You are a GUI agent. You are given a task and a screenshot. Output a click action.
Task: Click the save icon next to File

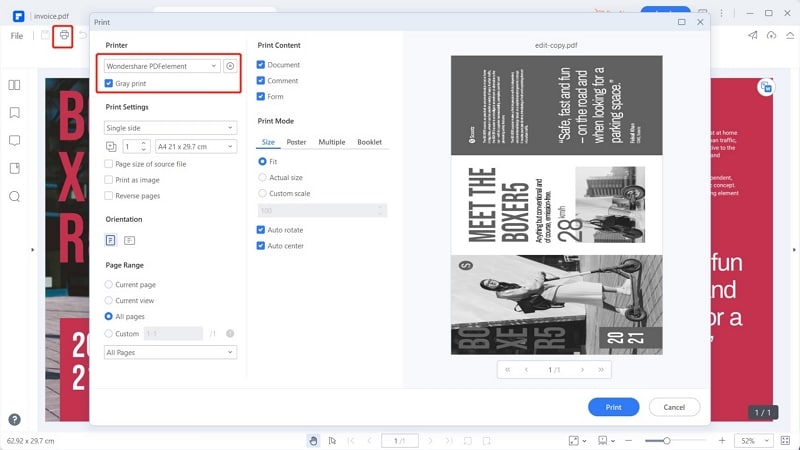(x=45, y=35)
